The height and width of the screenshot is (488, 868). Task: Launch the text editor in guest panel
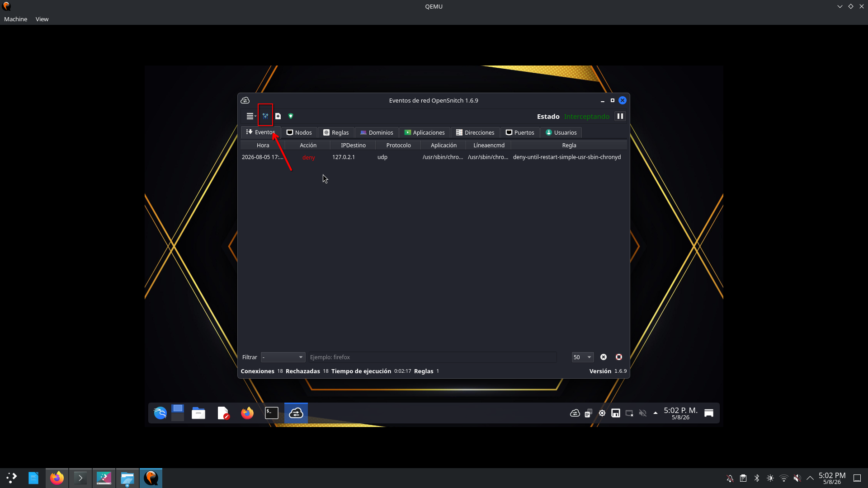tap(223, 413)
